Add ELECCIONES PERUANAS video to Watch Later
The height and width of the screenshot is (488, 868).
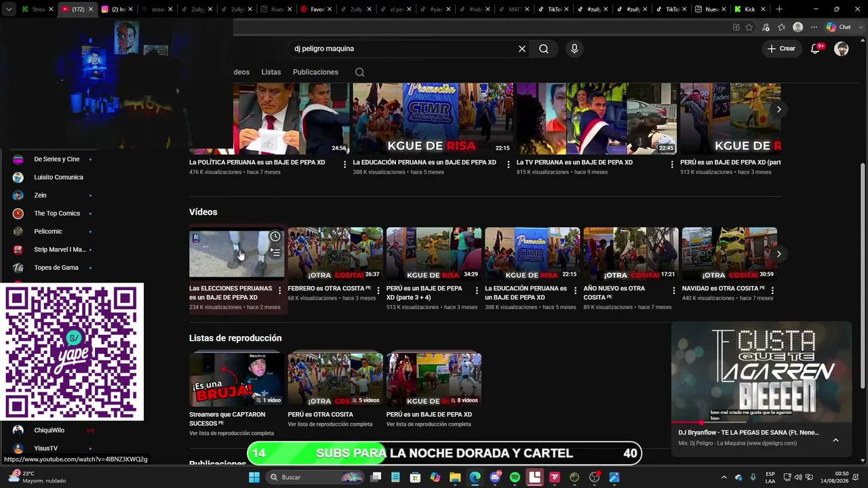pyautogui.click(x=275, y=237)
